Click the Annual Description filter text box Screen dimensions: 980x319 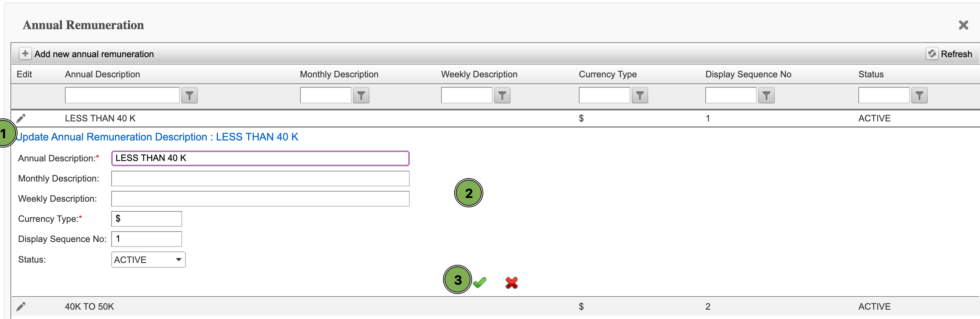point(122,96)
